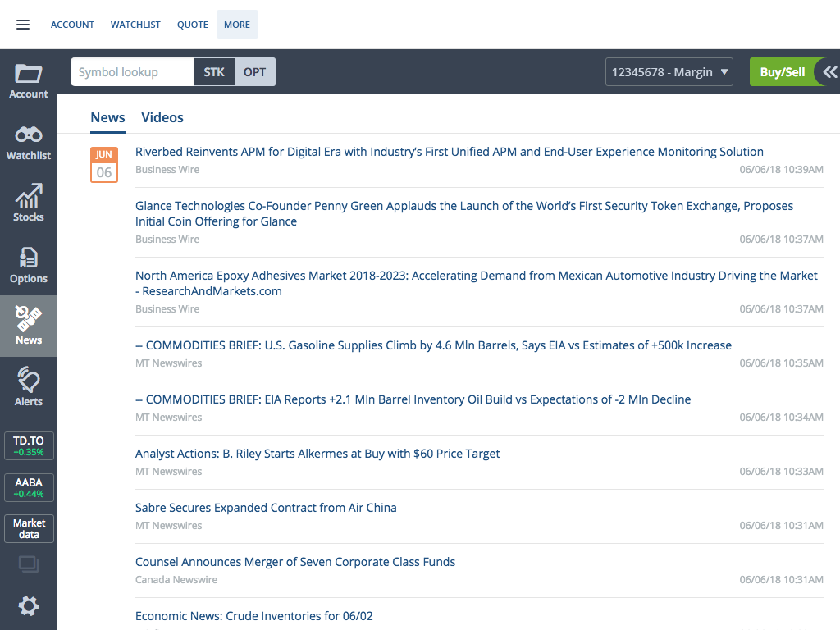
Task: Select the TD.TO ticker tile
Action: (29, 446)
